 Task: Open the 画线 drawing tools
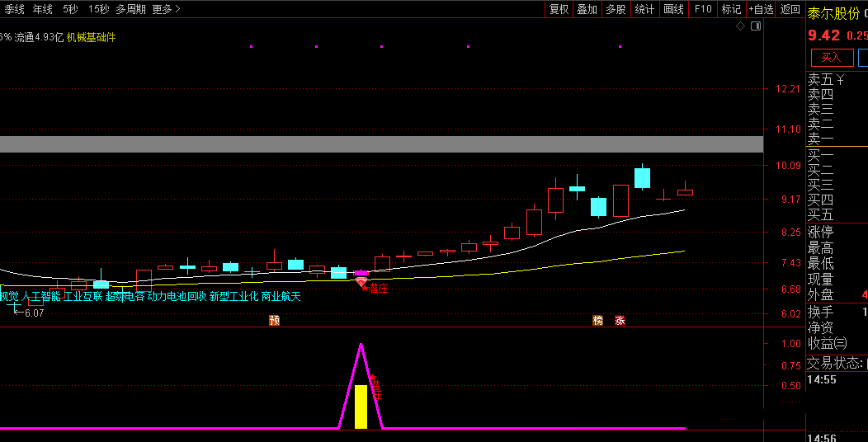(x=674, y=9)
